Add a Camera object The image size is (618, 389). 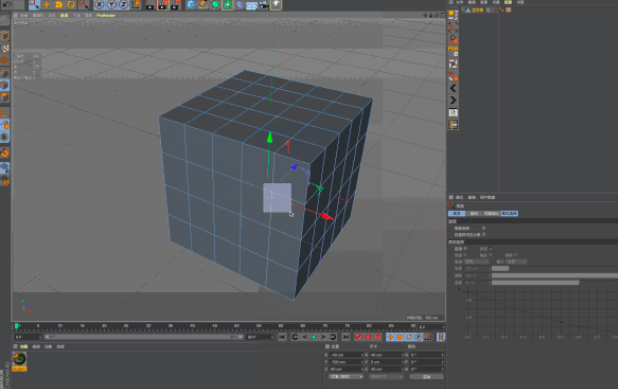click(264, 4)
